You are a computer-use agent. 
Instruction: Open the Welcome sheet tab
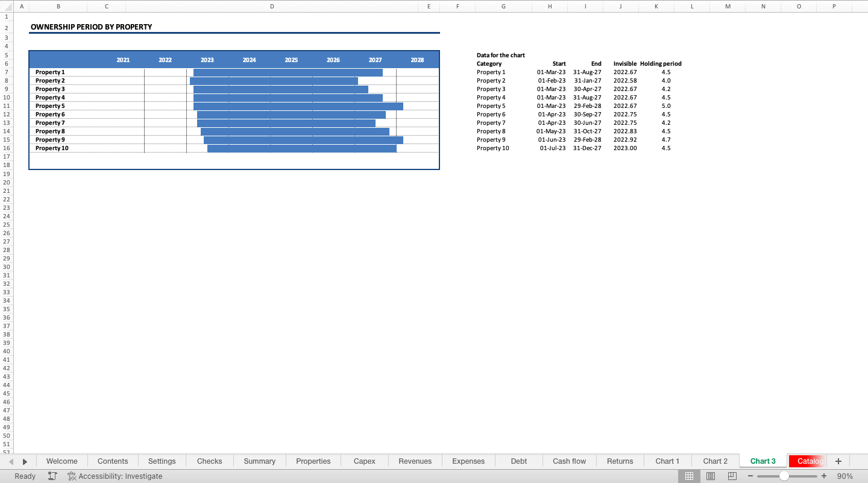pyautogui.click(x=61, y=461)
